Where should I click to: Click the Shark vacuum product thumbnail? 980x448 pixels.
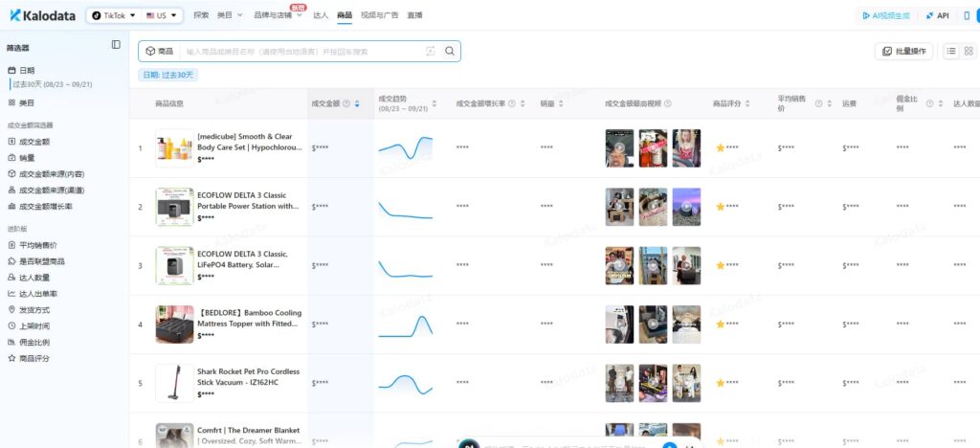tap(174, 383)
